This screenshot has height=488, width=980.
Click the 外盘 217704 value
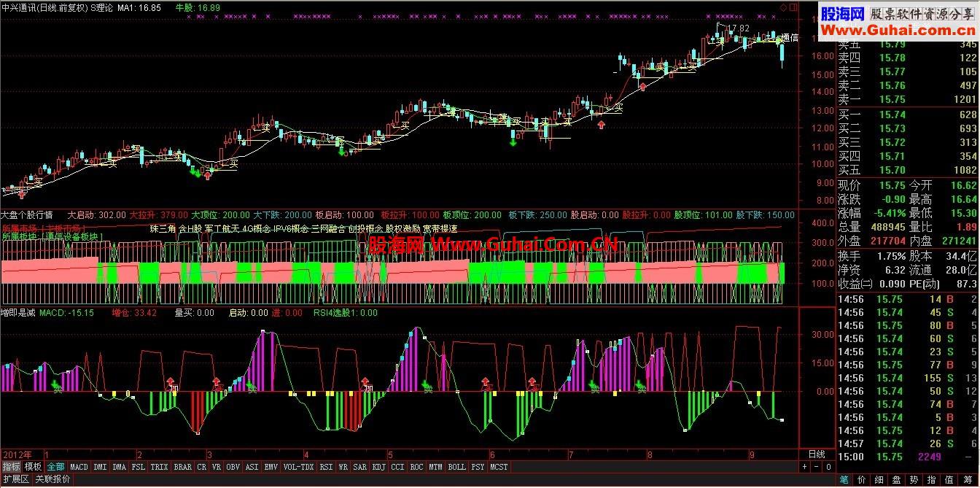click(888, 241)
